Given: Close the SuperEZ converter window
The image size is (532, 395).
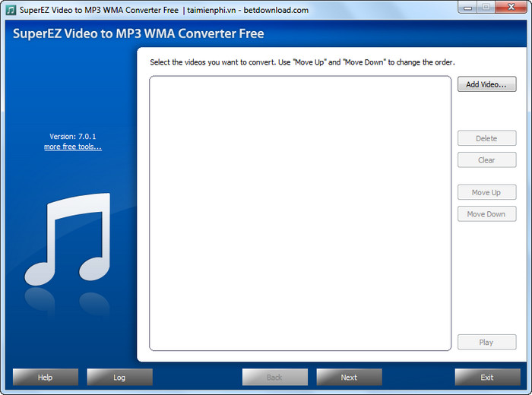Looking at the screenshot, I should coord(511,7).
